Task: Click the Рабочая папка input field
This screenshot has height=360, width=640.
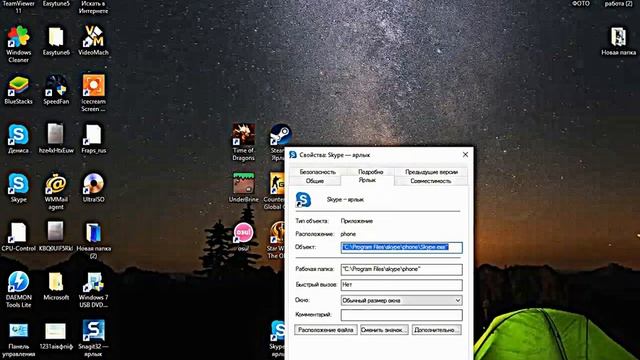Action: click(x=402, y=269)
